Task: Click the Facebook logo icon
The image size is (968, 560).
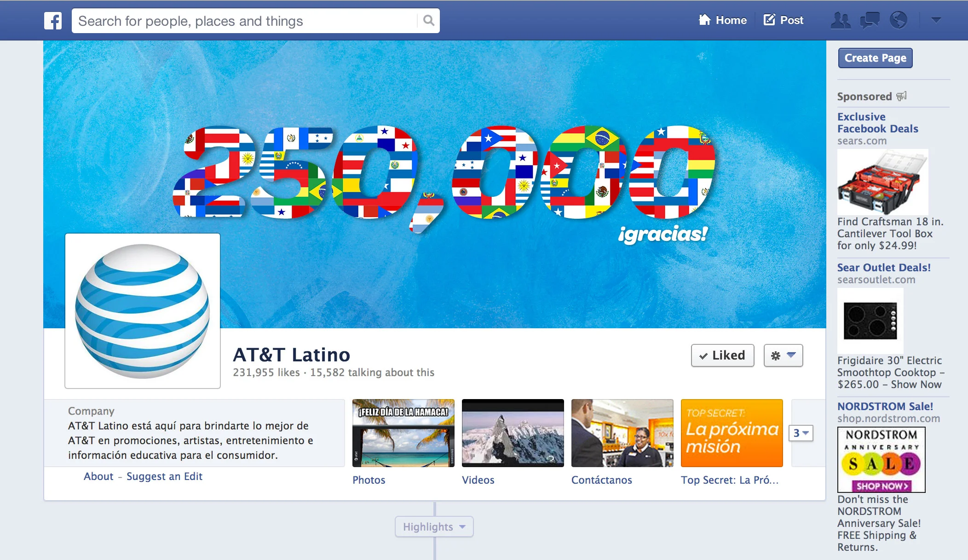Action: pos(53,21)
